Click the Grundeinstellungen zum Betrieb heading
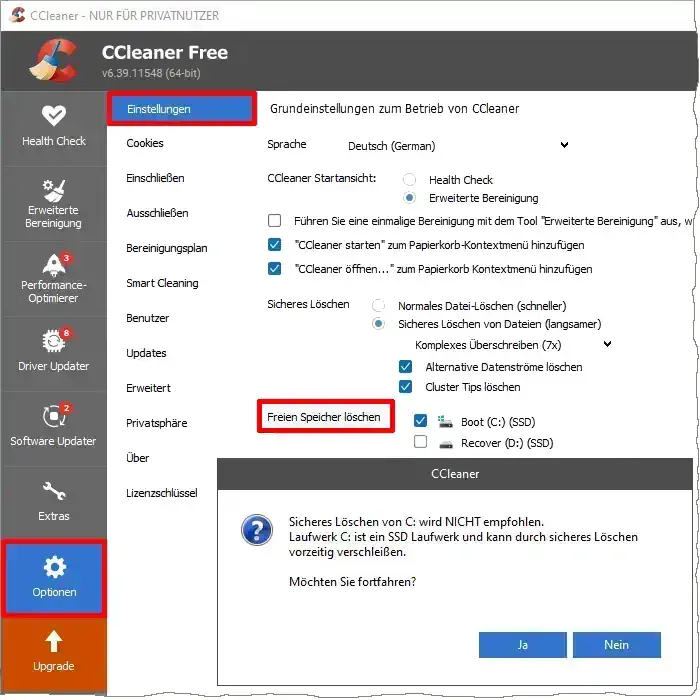 click(394, 108)
